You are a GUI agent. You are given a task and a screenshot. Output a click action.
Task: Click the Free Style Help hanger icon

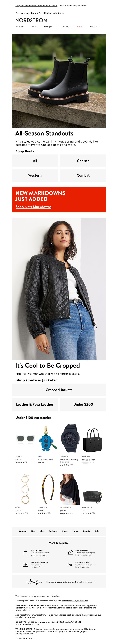click(x=70, y=552)
